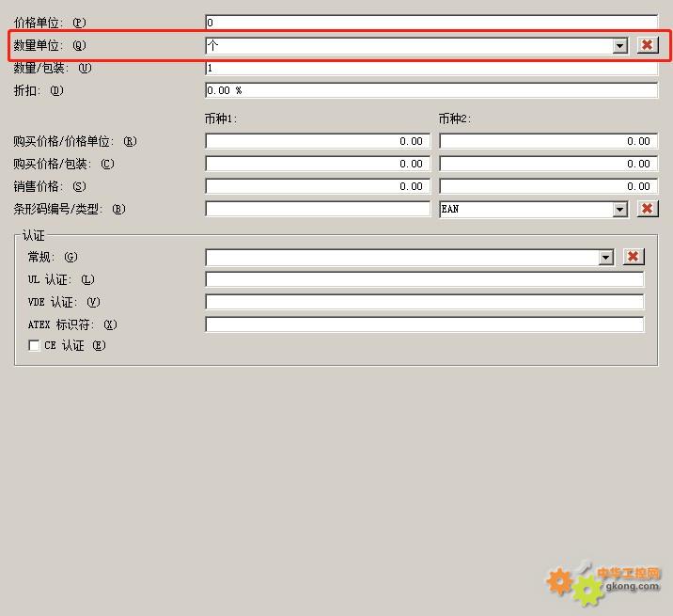Open the 数量单位 dropdown arrow
Image resolution: width=673 pixels, height=616 pixels.
pos(619,45)
